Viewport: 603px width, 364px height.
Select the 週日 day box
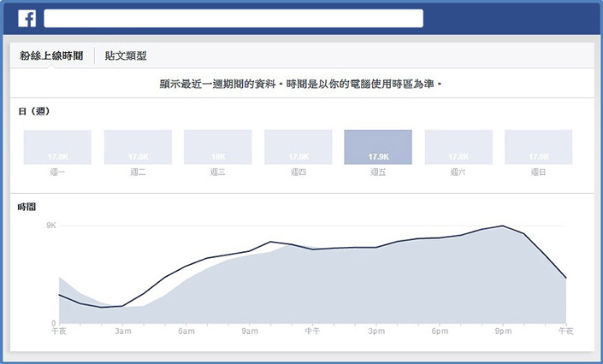pos(539,147)
